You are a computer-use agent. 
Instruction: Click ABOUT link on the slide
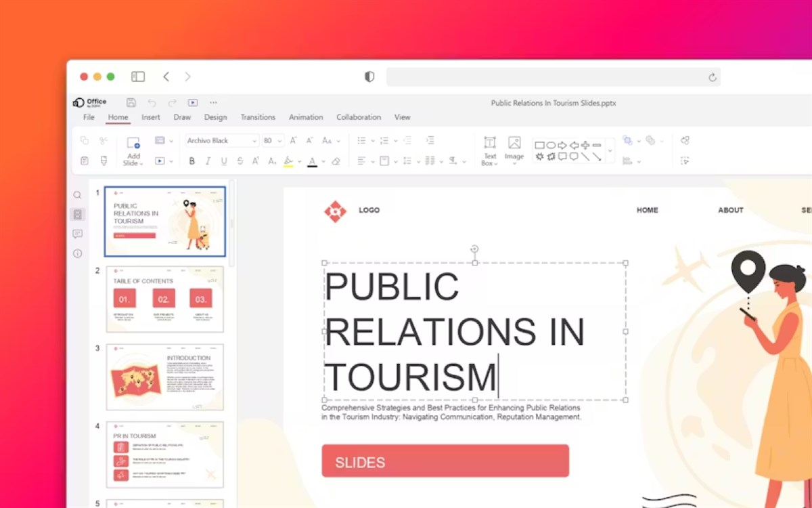pyautogui.click(x=731, y=210)
